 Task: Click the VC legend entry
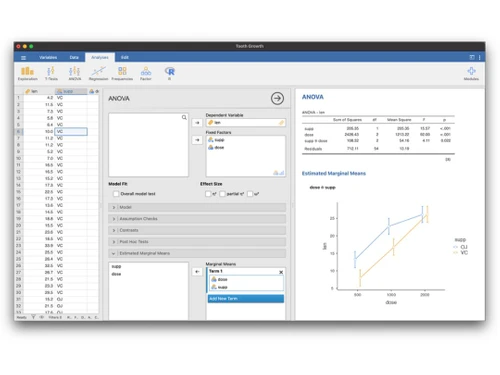coord(460,253)
